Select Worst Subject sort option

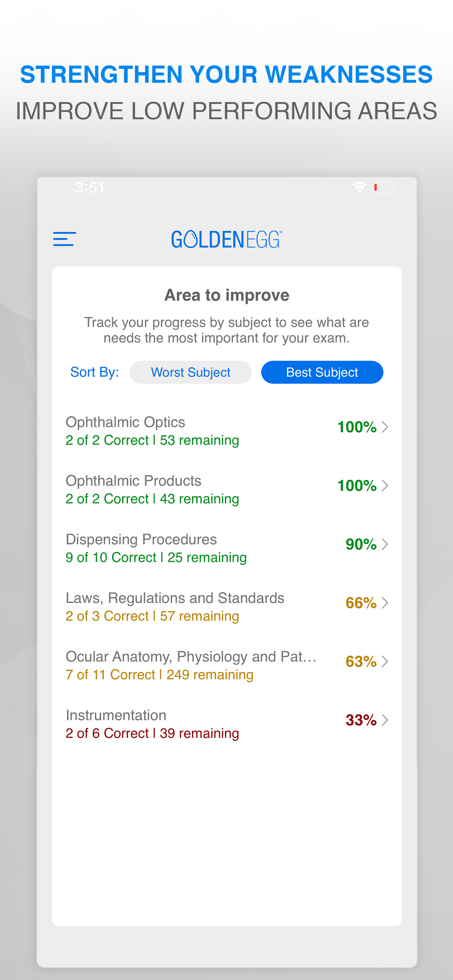pos(190,372)
